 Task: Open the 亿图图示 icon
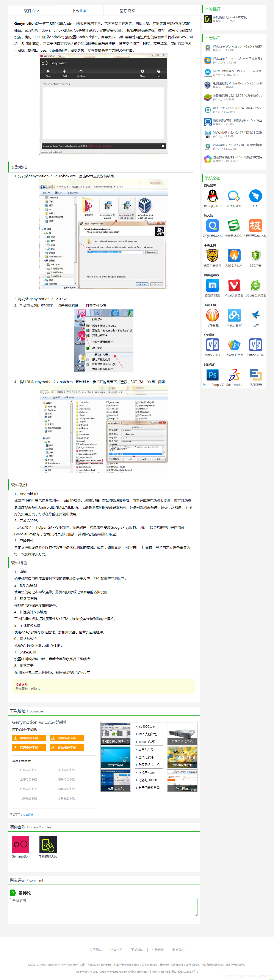255,375
